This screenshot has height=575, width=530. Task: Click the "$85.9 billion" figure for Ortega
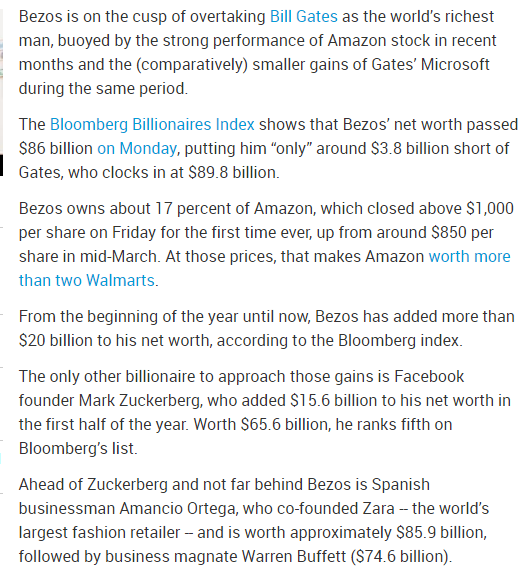click(441, 533)
